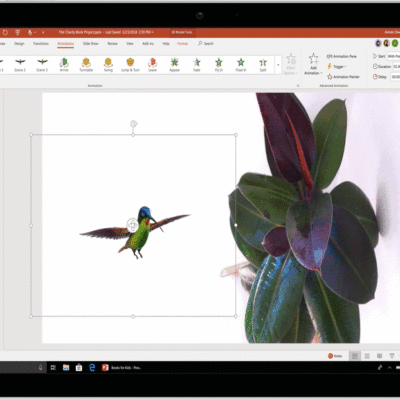Open the Design tab
The width and height of the screenshot is (400, 400).
click(x=19, y=44)
